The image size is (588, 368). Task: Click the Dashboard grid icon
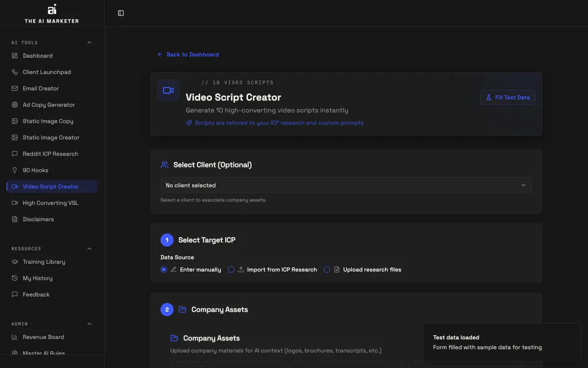coord(15,56)
